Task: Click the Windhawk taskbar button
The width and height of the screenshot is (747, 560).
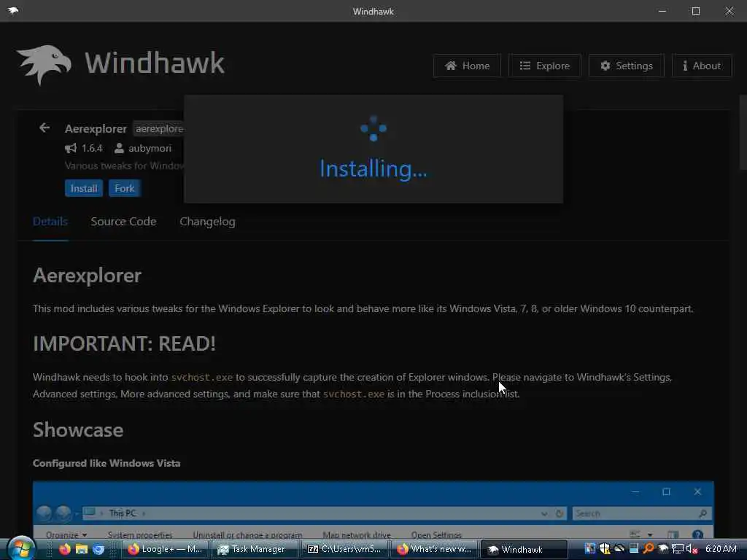Action: coord(524,549)
